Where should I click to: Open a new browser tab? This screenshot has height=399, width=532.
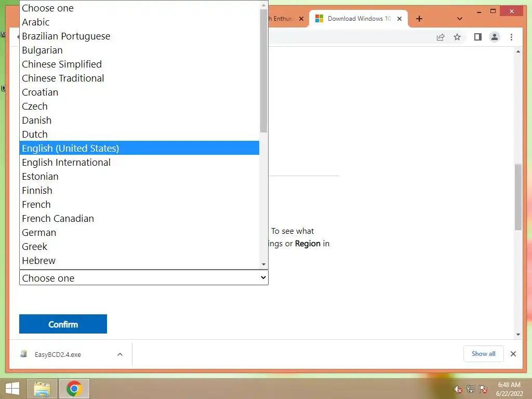click(x=419, y=19)
